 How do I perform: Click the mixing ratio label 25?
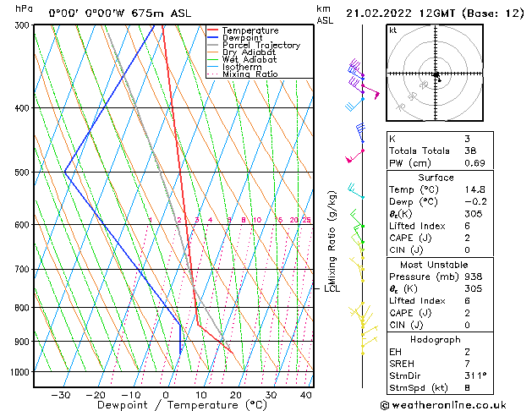pos(307,220)
